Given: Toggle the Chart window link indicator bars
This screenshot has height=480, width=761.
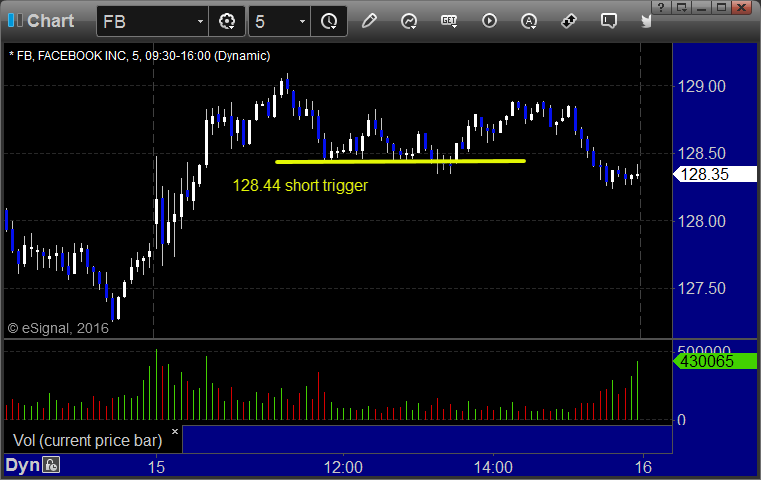Looking at the screenshot, I should [15, 20].
